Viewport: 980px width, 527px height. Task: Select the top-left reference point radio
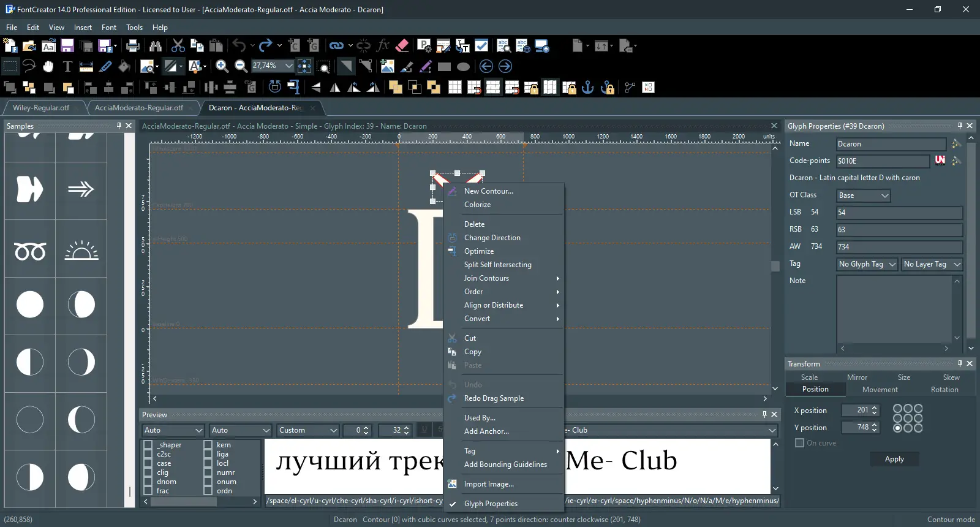pyautogui.click(x=898, y=409)
